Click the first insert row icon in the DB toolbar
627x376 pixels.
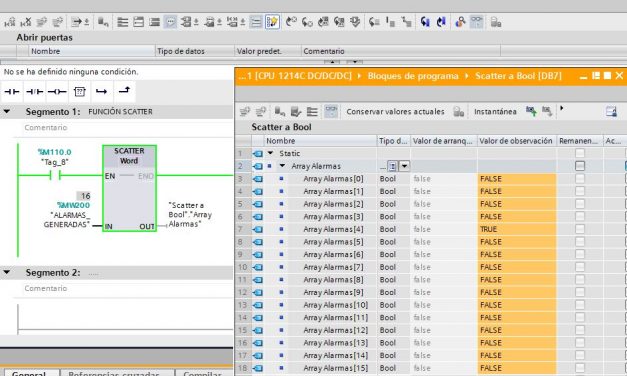pyautogui.click(x=244, y=112)
